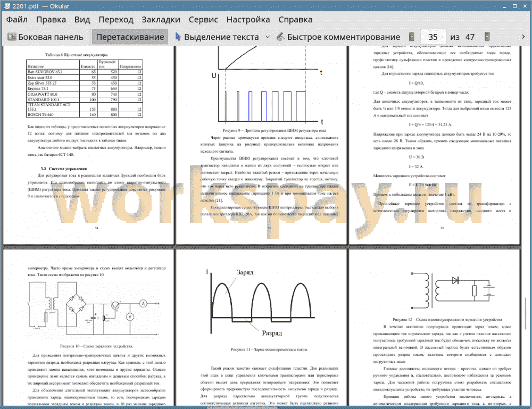
Task: Show hidden toolbar items via the chevron
Action: [523, 37]
